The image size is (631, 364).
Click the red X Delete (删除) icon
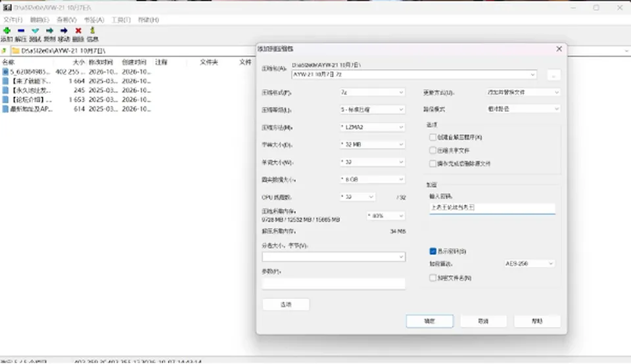pos(78,31)
